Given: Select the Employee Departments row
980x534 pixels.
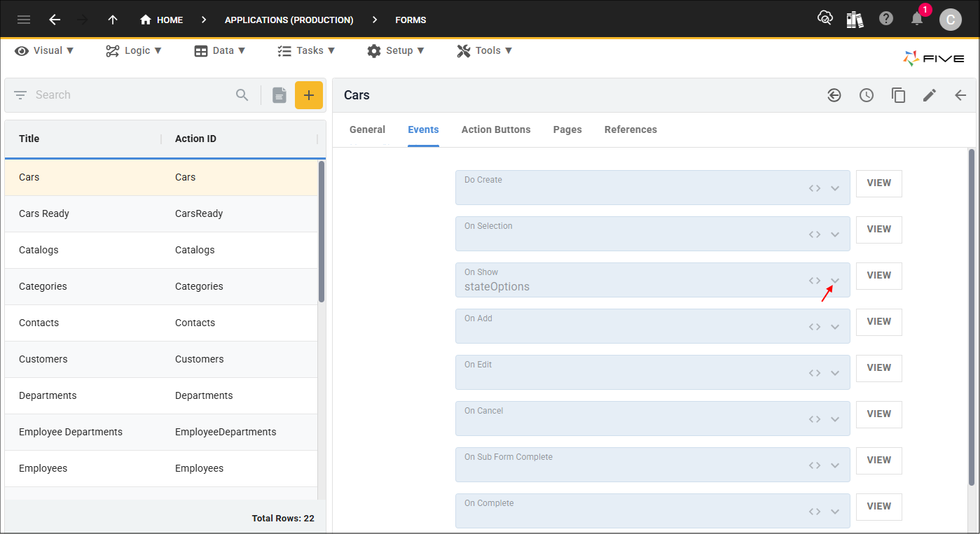Looking at the screenshot, I should pyautogui.click(x=161, y=432).
